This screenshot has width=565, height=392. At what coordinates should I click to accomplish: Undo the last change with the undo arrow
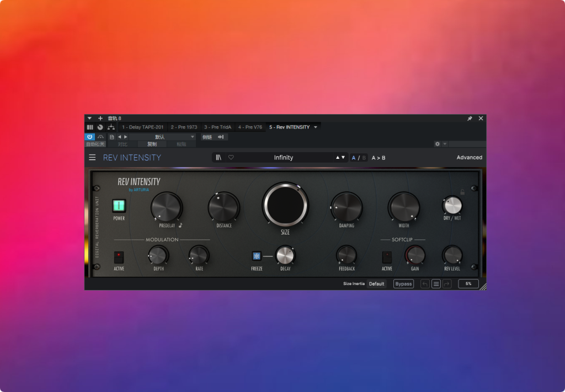[425, 284]
